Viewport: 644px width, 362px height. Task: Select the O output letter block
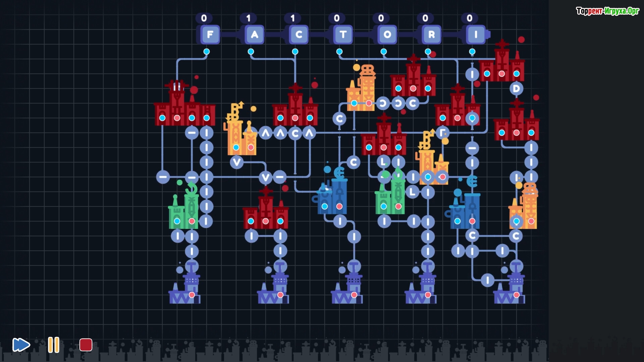pos(387,35)
